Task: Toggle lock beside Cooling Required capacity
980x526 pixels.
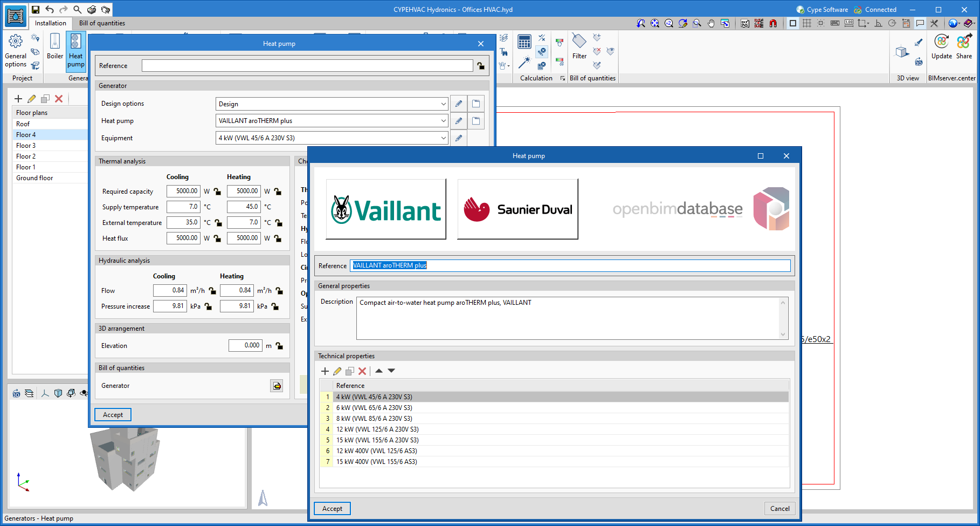Action: coord(217,192)
